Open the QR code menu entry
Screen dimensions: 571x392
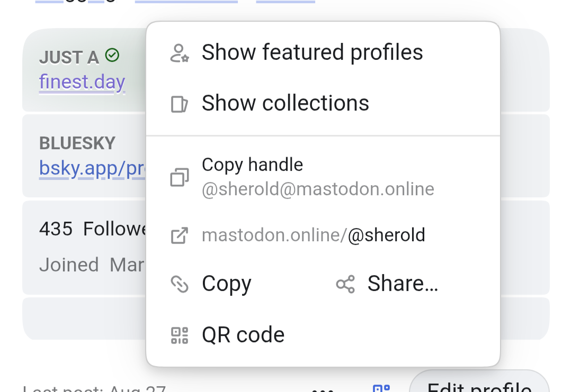pos(323,335)
